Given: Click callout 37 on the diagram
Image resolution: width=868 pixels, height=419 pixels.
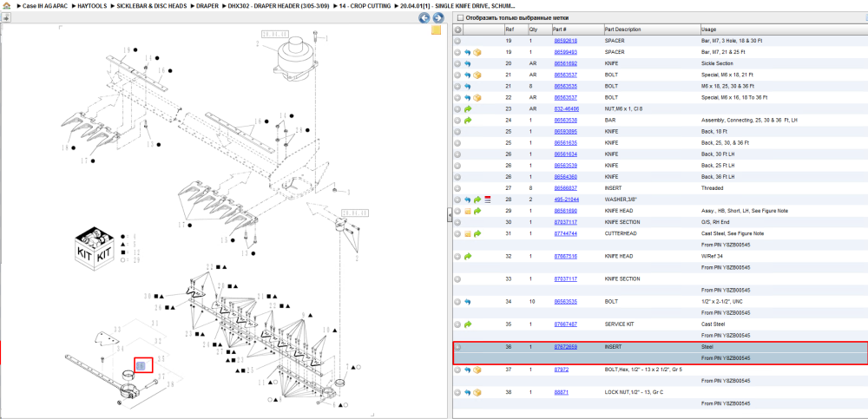Looking at the screenshot, I should pyautogui.click(x=162, y=376).
